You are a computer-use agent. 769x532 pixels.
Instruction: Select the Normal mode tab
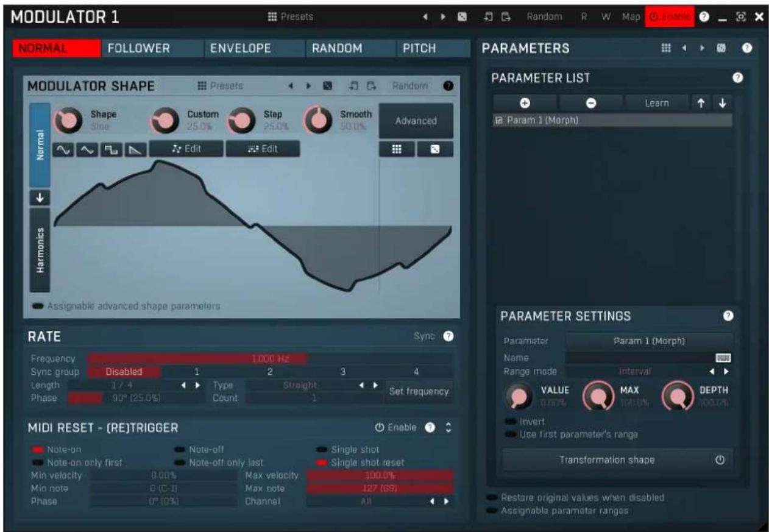40,144
